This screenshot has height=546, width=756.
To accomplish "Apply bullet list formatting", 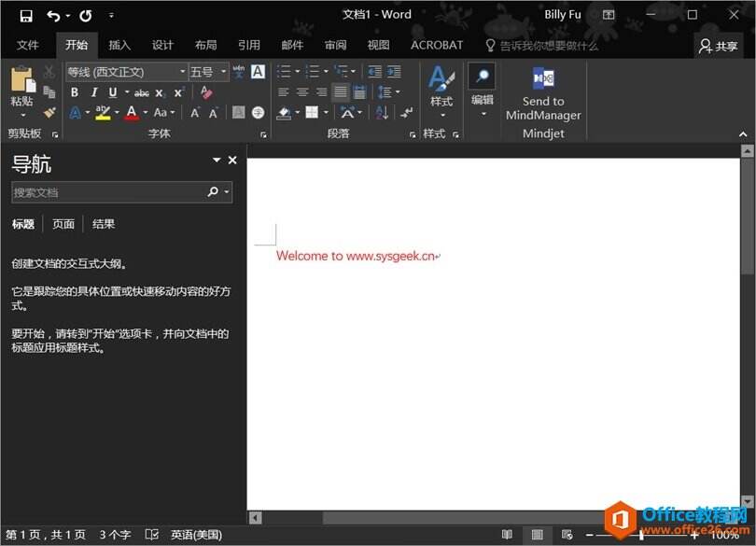I will click(284, 72).
